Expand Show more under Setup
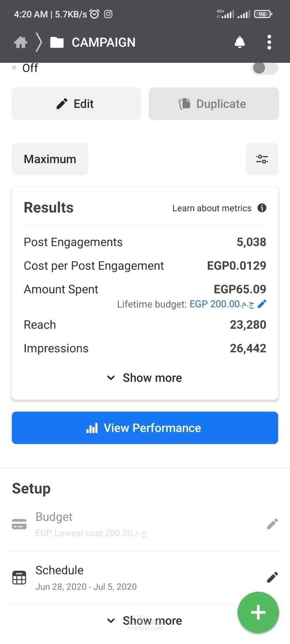 pos(145,621)
